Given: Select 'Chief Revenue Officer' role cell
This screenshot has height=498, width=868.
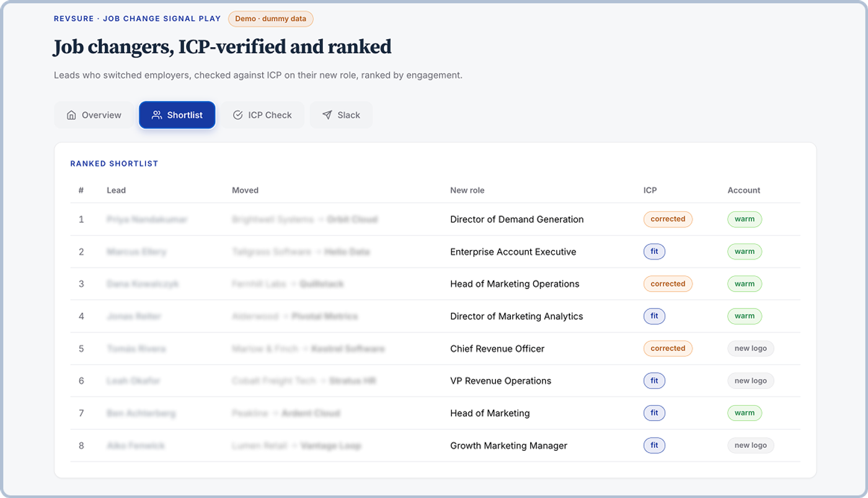Looking at the screenshot, I should 497,349.
